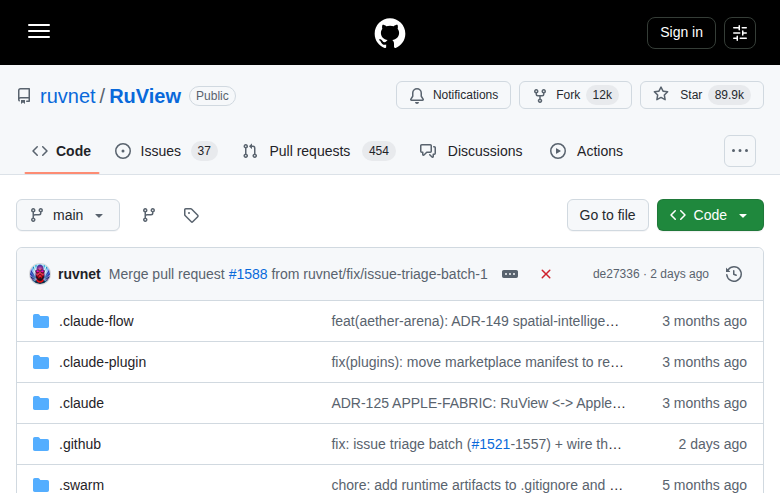Click the fork count 12k
The image size is (780, 493).
[602, 95]
